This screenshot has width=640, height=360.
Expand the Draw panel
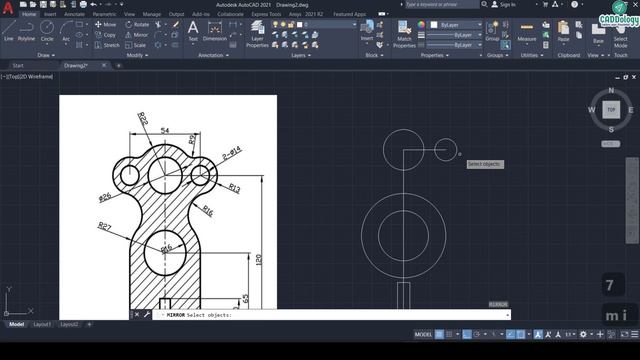pyautogui.click(x=46, y=55)
